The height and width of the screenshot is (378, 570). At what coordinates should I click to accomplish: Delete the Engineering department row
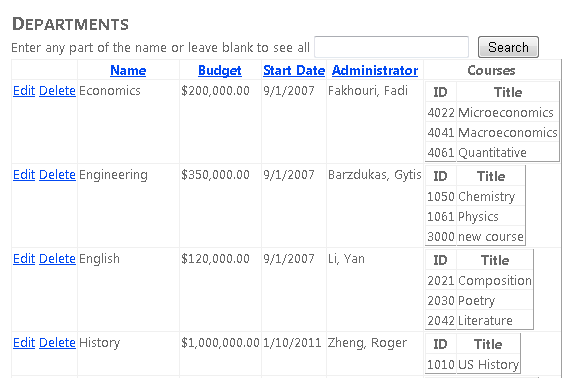(57, 174)
